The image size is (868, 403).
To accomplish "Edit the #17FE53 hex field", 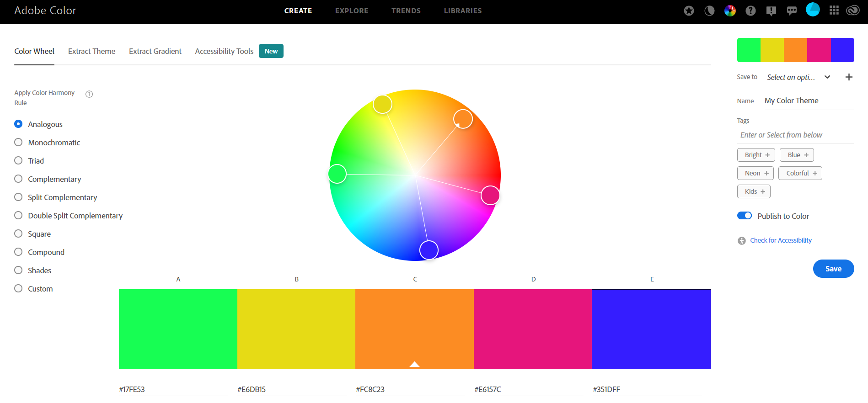I will click(173, 389).
